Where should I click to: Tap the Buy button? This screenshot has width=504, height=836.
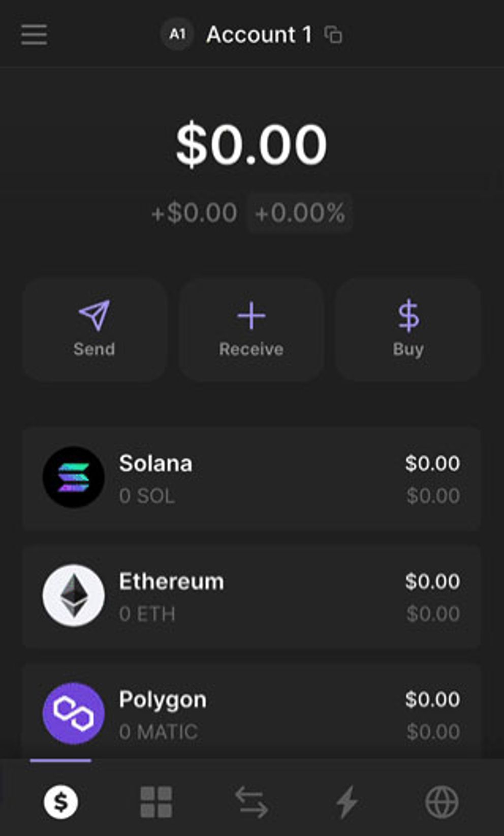[408, 330]
